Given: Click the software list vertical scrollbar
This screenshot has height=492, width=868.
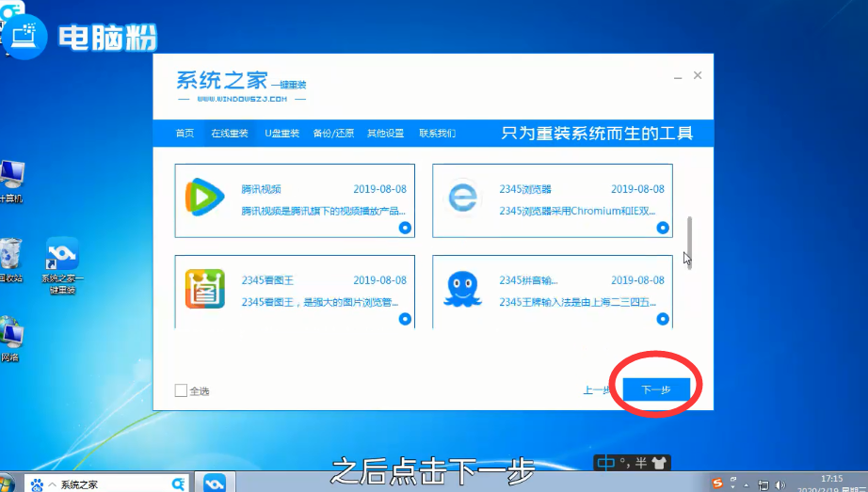Looking at the screenshot, I should click(689, 243).
